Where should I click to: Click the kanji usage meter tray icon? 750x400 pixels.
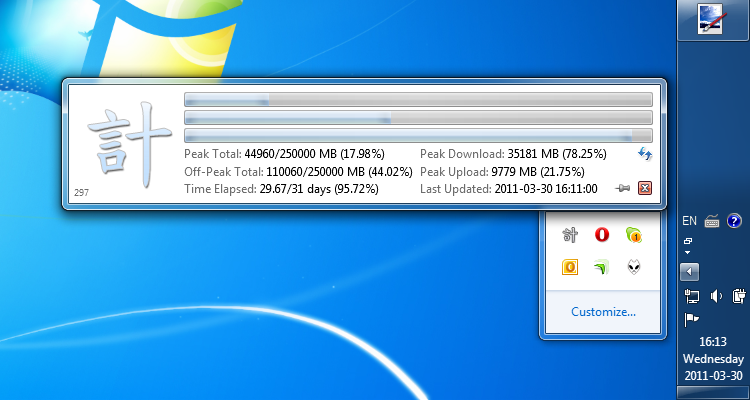tap(570, 235)
